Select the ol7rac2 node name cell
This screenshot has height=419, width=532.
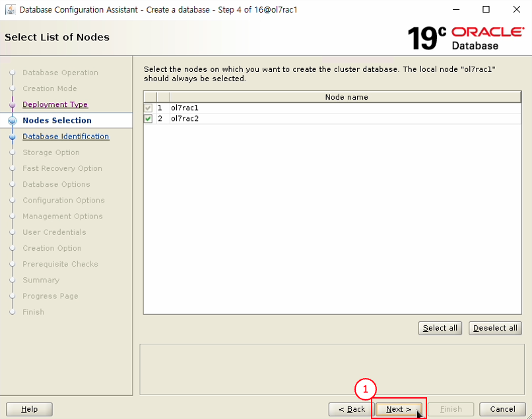346,119
